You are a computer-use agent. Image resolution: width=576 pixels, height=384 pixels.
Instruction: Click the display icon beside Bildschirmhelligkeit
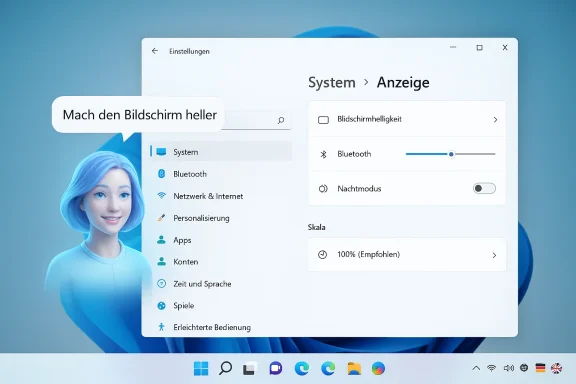[x=323, y=120]
